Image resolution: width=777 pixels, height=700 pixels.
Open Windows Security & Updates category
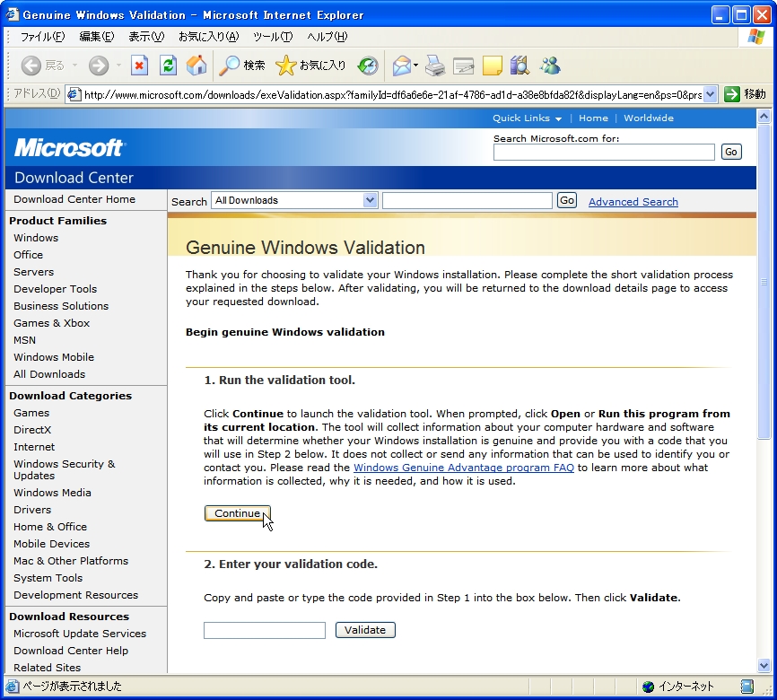coord(64,469)
